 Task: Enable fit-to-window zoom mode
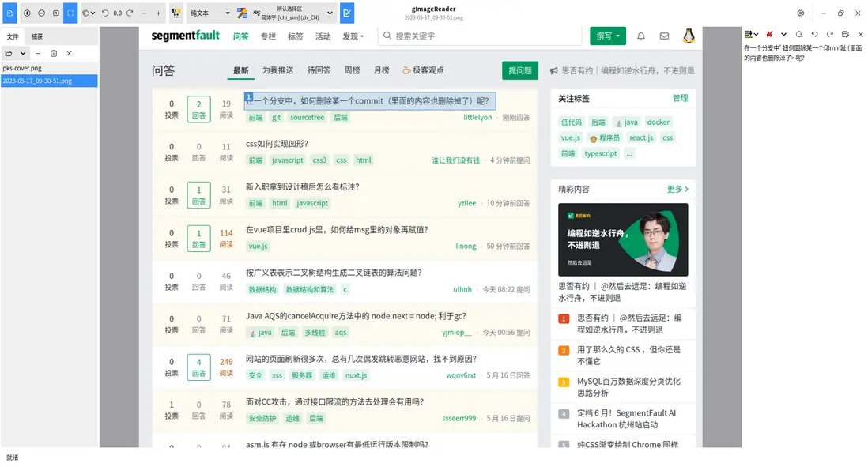click(70, 13)
